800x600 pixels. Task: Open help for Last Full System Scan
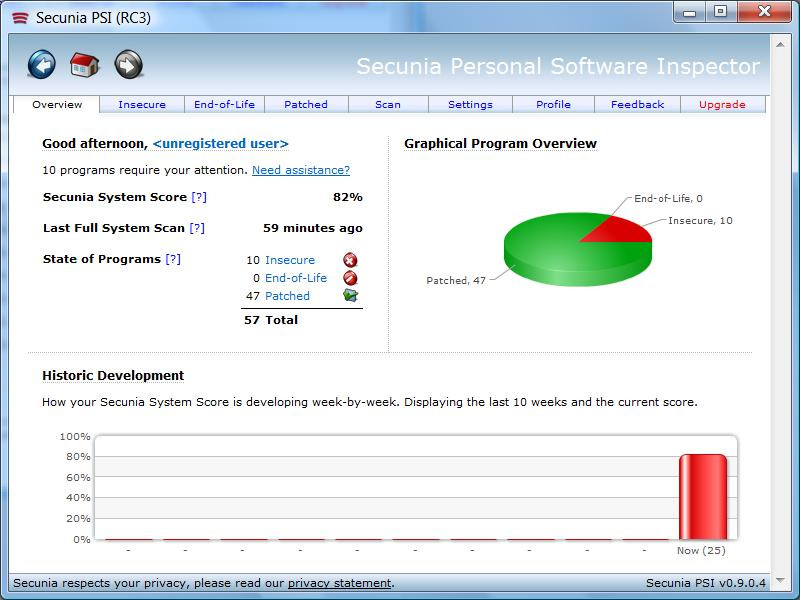pyautogui.click(x=197, y=228)
